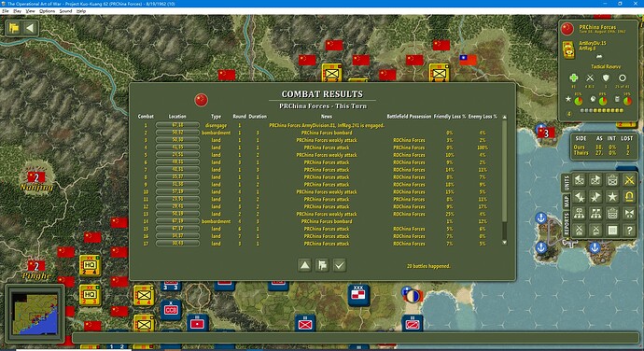644x351 pixels.
Task: Switch to the MAP side tab
Action: (566, 202)
